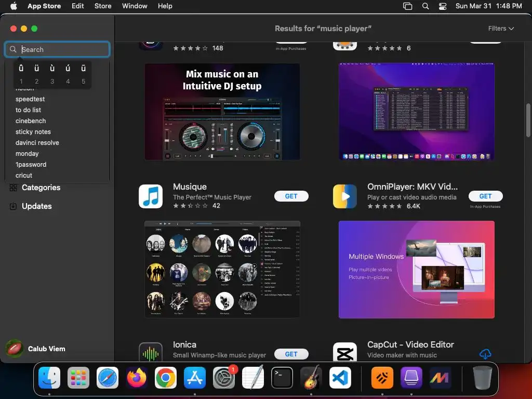Choose accent option û numbered 1
The height and width of the screenshot is (399, 532).
point(21,74)
